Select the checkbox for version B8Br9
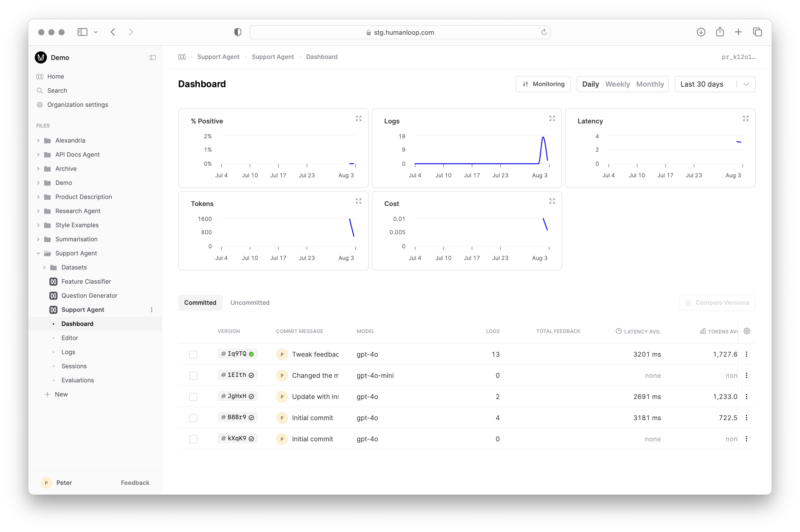800x532 pixels. click(x=194, y=418)
